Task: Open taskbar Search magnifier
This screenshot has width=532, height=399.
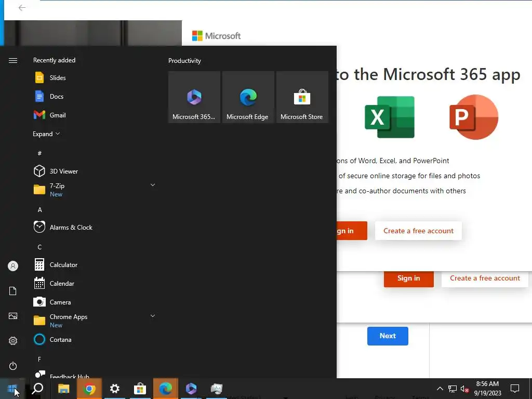Action: coord(37,389)
